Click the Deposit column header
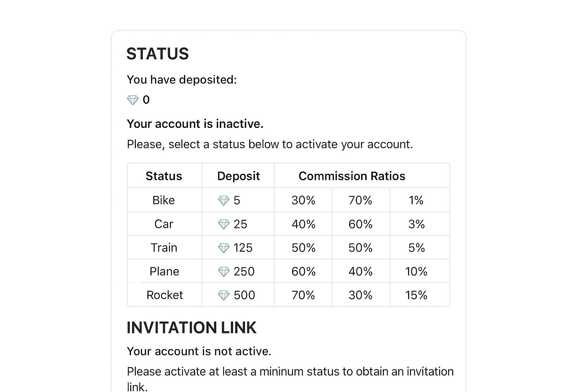 [238, 176]
